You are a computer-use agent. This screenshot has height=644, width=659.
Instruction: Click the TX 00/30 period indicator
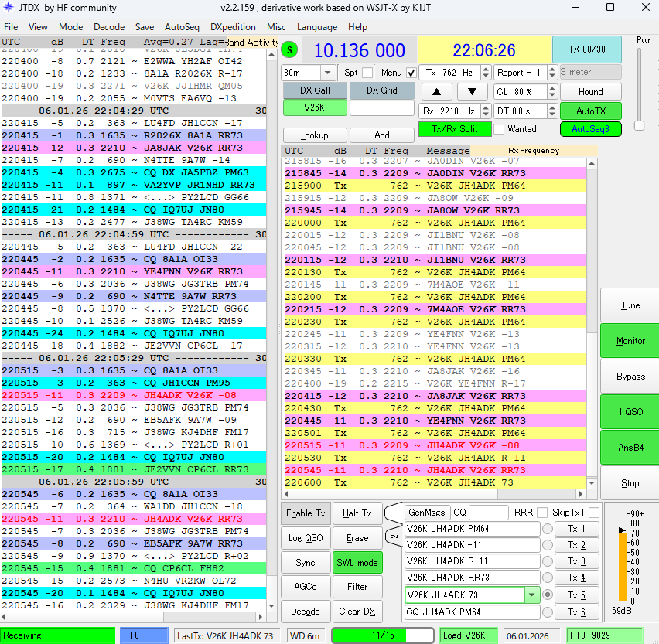586,49
